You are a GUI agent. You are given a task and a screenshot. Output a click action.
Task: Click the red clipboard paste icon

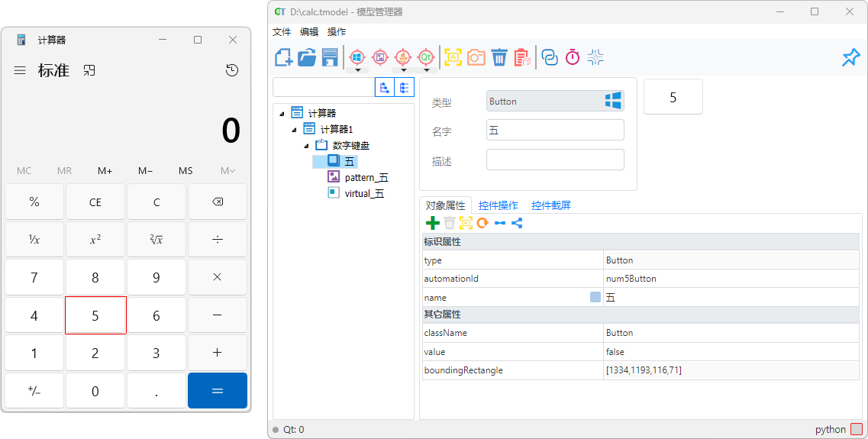tap(522, 57)
